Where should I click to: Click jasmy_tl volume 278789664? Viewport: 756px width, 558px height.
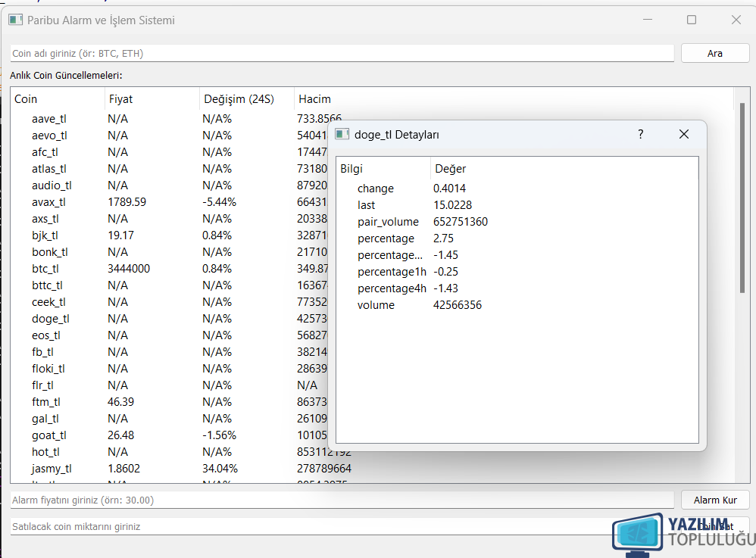324,469
